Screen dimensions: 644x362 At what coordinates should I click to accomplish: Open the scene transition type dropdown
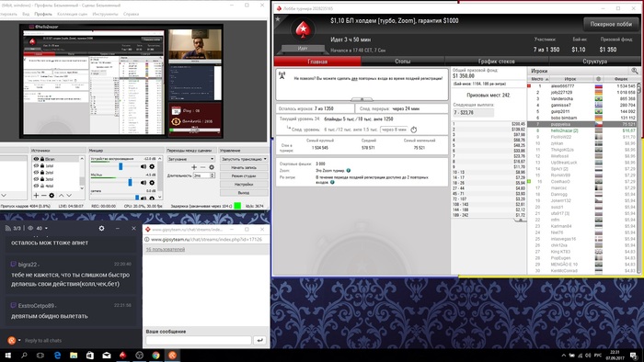click(x=191, y=159)
